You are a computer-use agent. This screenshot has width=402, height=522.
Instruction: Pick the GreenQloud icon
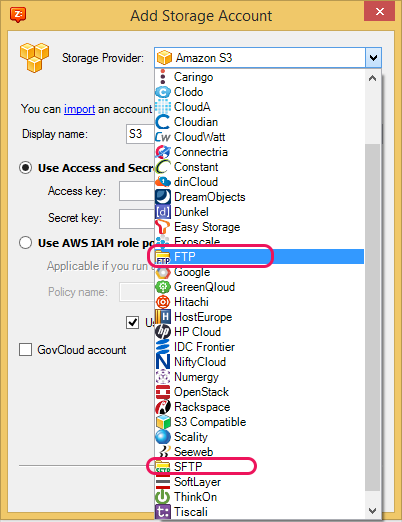tap(163, 287)
